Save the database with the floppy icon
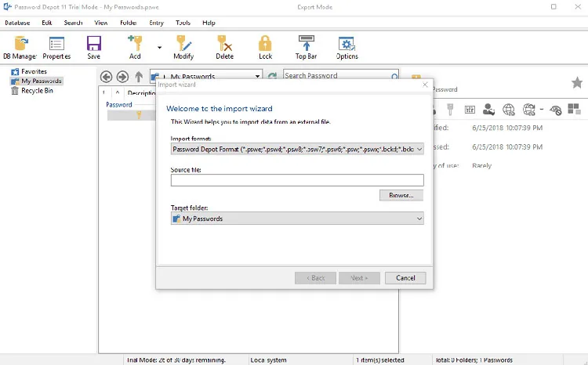The image size is (588, 365). click(x=94, y=48)
